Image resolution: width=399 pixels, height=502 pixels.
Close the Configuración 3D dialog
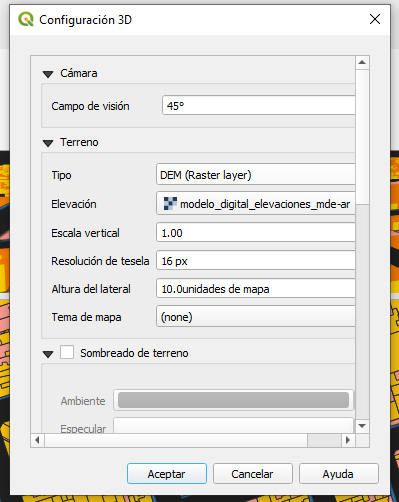(375, 19)
